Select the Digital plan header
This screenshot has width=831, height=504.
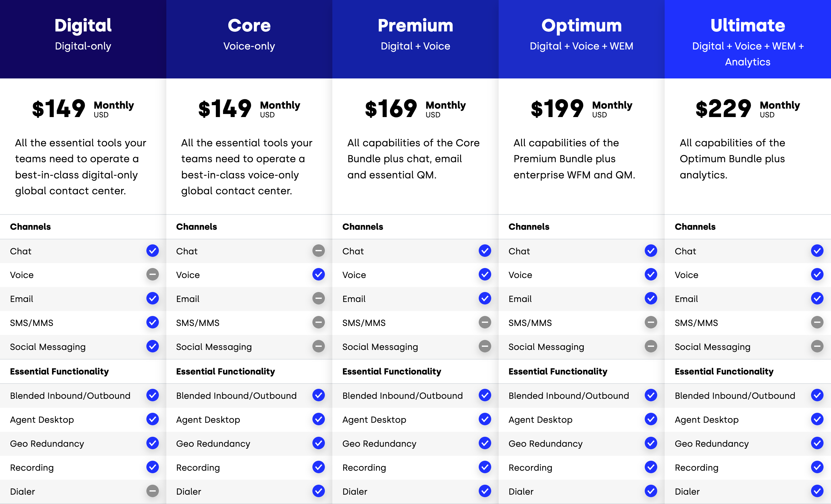coord(83,39)
